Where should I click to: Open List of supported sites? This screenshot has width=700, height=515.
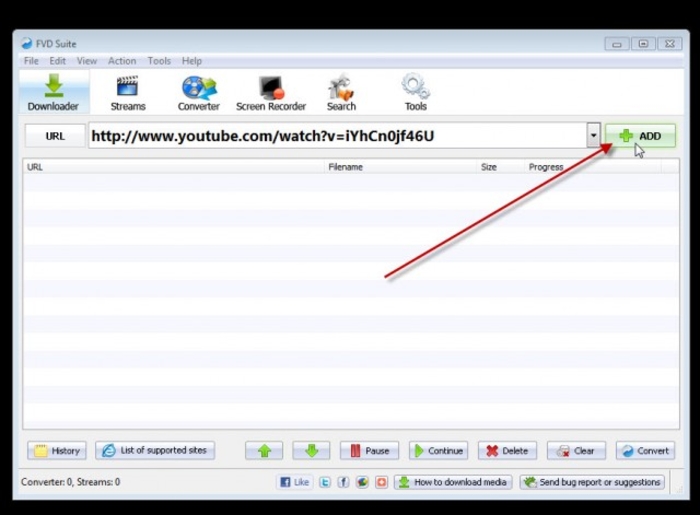click(x=155, y=450)
